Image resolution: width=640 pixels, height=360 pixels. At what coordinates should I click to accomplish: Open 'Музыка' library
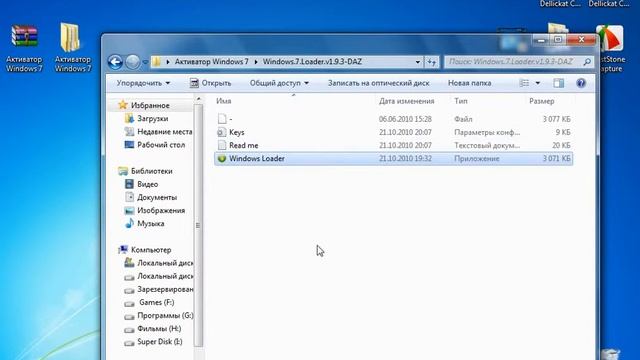point(151,223)
